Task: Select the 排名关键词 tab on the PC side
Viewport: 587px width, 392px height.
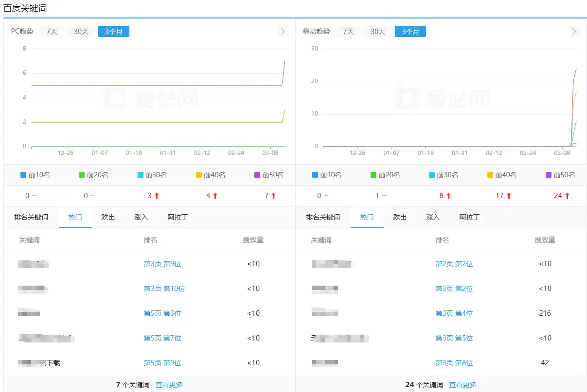Action: coord(30,217)
